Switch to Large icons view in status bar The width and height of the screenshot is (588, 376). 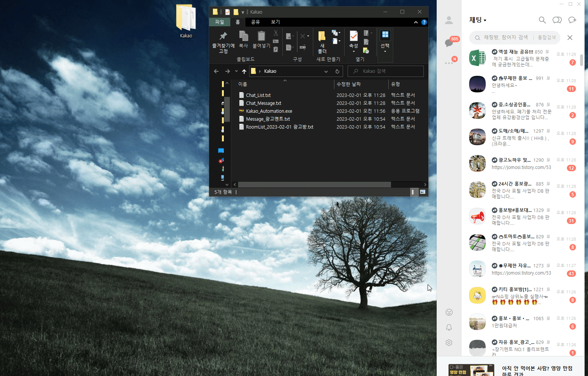point(423,192)
